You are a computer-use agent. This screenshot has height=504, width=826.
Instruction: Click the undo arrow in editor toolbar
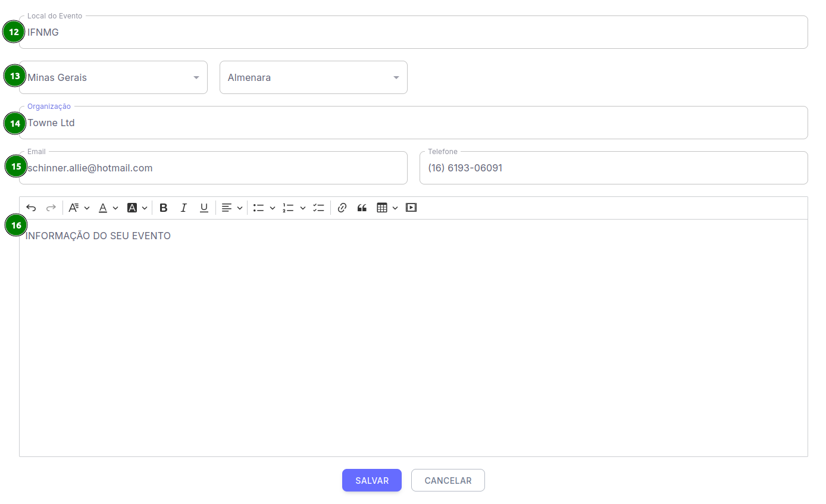coord(31,208)
